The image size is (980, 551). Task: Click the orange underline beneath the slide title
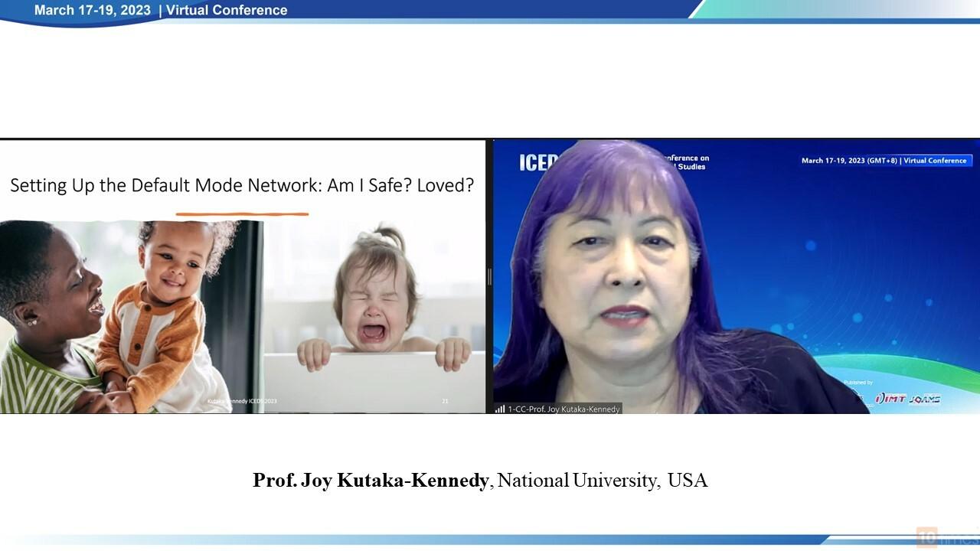tap(242, 214)
